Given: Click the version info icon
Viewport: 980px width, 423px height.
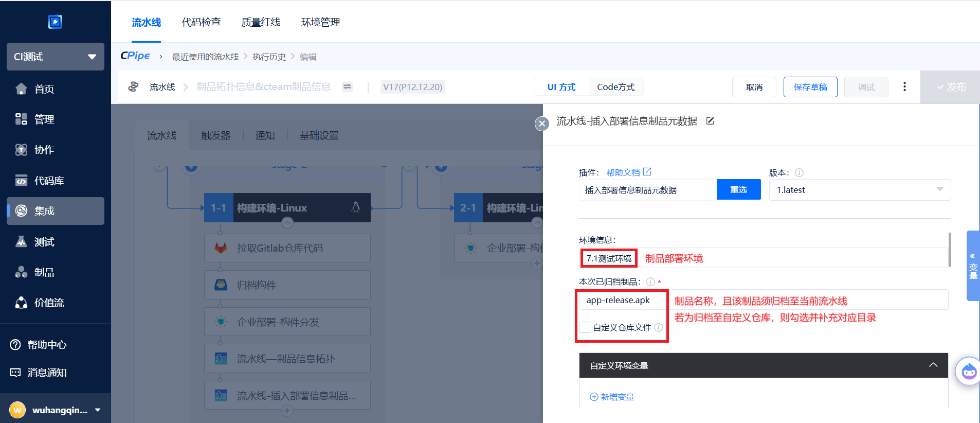Looking at the screenshot, I should pyautogui.click(x=799, y=173).
